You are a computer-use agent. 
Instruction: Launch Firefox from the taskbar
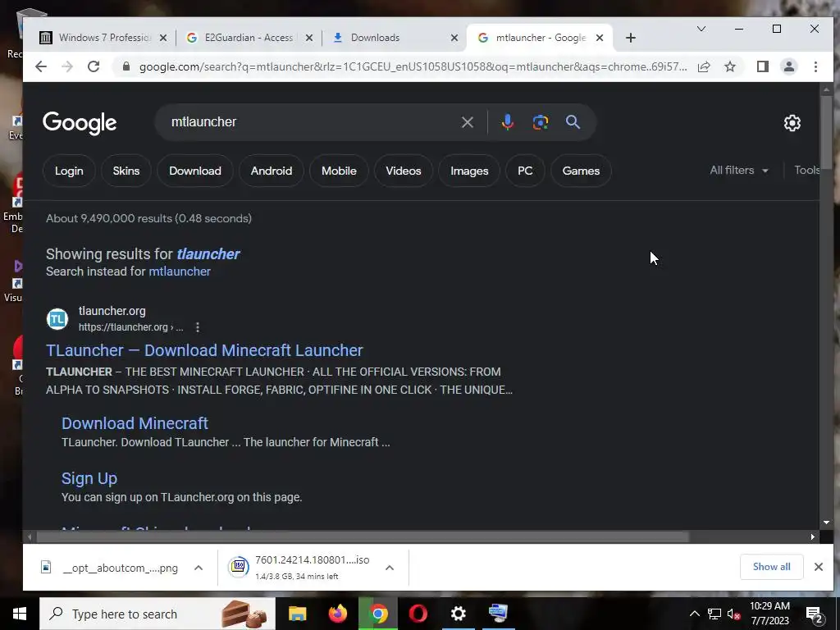(x=337, y=614)
